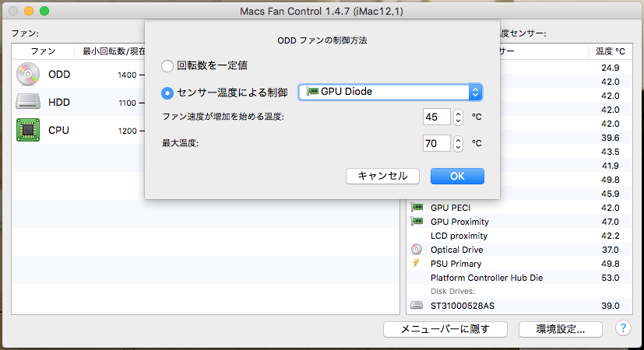This screenshot has width=644, height=350.
Task: Click the GPU Proximity sensor card icon
Action: pyautogui.click(x=417, y=221)
